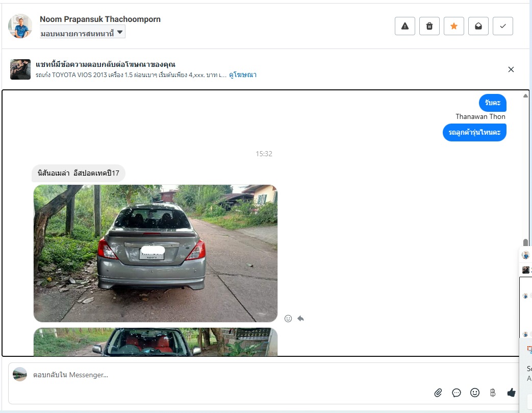Click the 15:32 timestamp
The image size is (532, 413).
tap(264, 154)
